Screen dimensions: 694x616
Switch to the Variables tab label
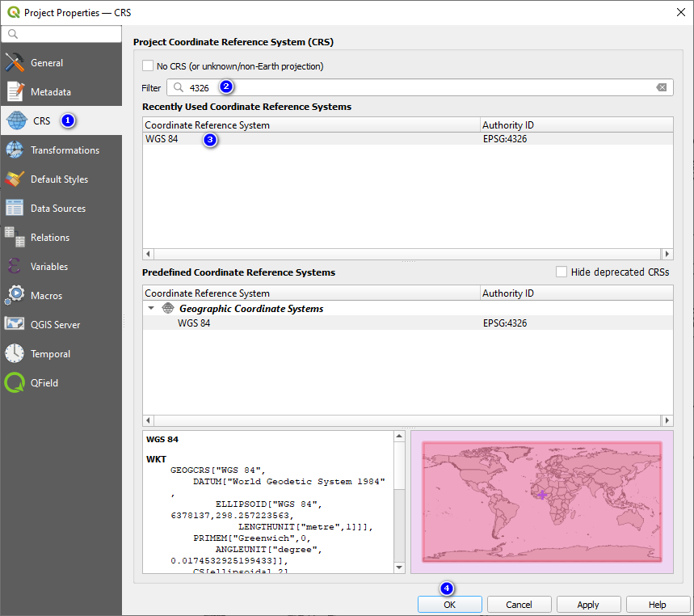click(49, 267)
